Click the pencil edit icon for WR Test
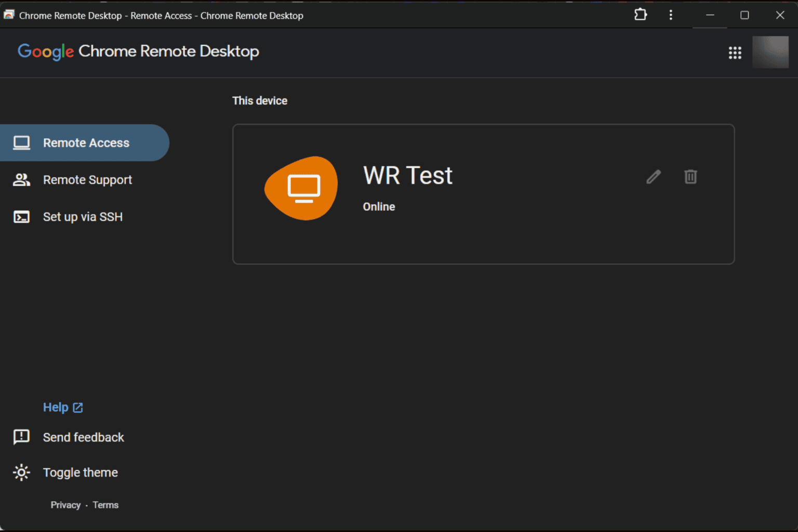 click(x=654, y=177)
